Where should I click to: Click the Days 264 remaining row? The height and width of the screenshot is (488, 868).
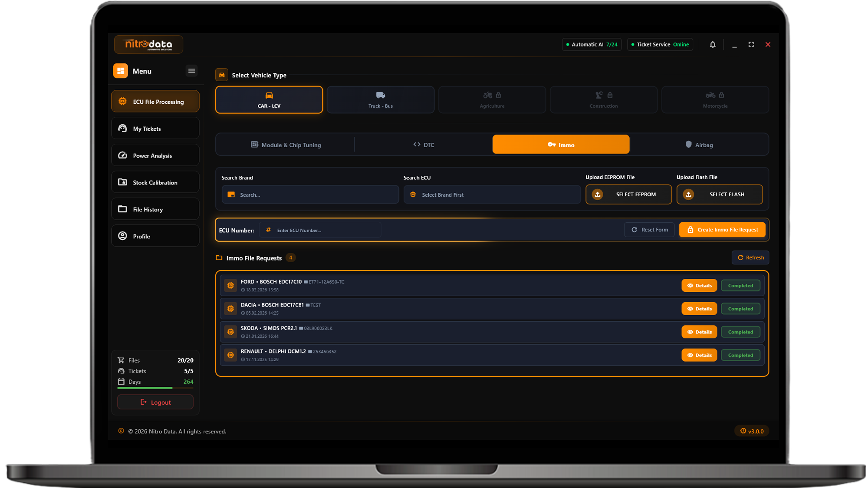click(155, 382)
